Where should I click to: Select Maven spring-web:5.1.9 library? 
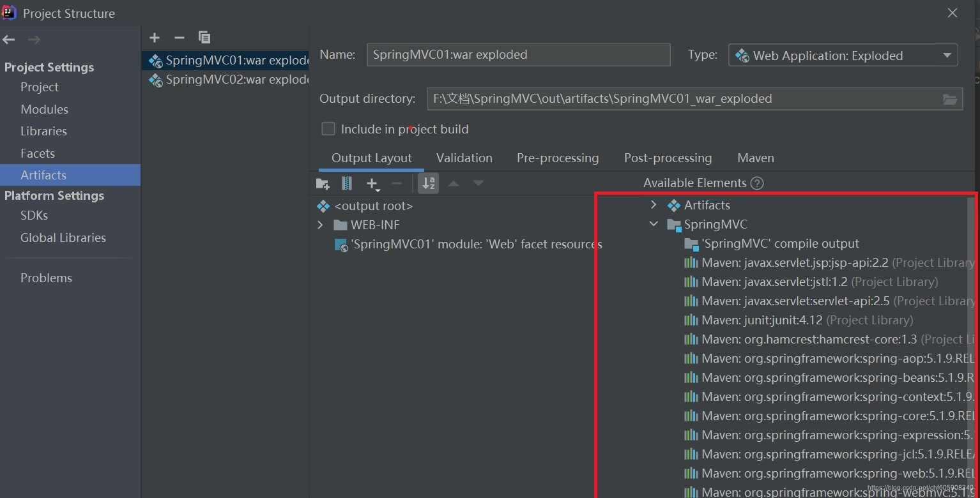click(828, 473)
